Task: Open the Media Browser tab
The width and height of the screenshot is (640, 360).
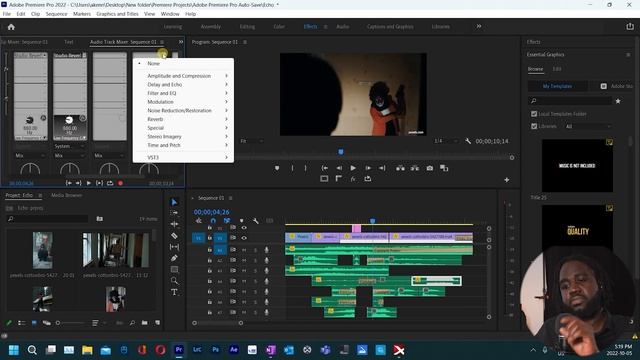Action: [67, 196]
